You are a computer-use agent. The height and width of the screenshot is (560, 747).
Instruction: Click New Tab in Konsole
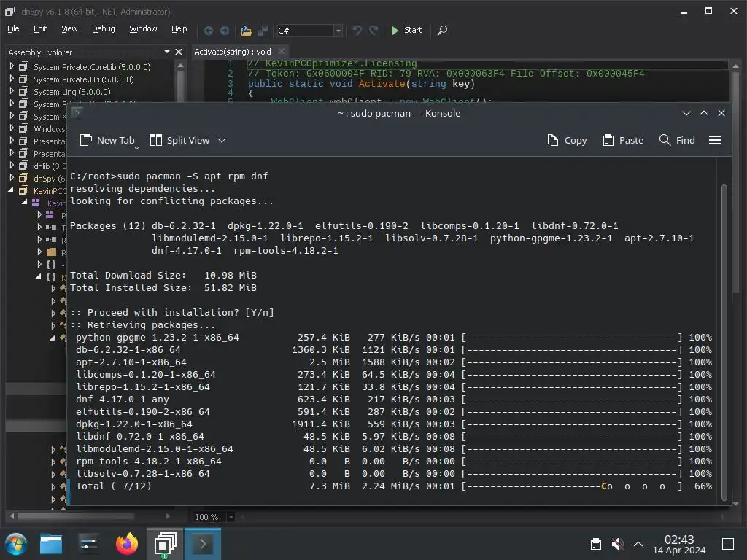[x=108, y=141]
